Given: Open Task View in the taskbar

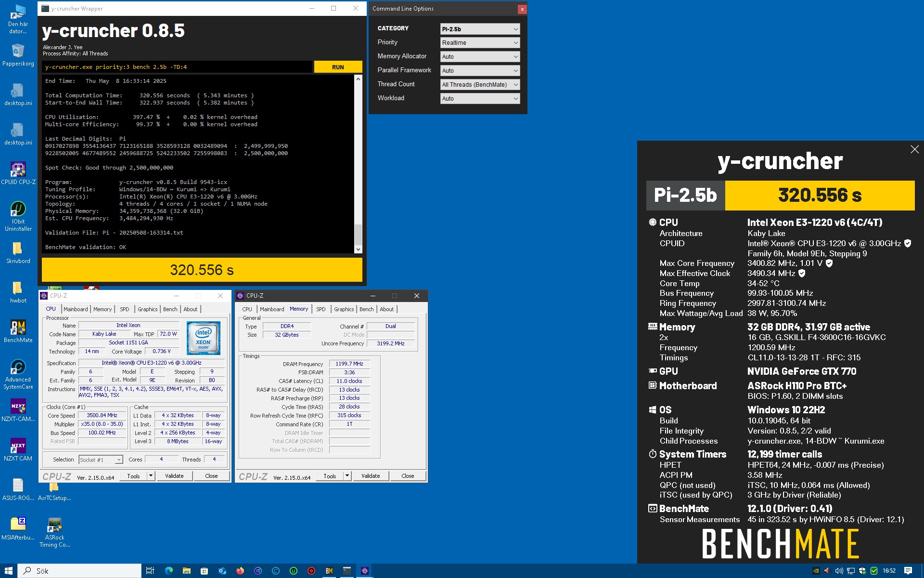Looking at the screenshot, I should tap(150, 571).
